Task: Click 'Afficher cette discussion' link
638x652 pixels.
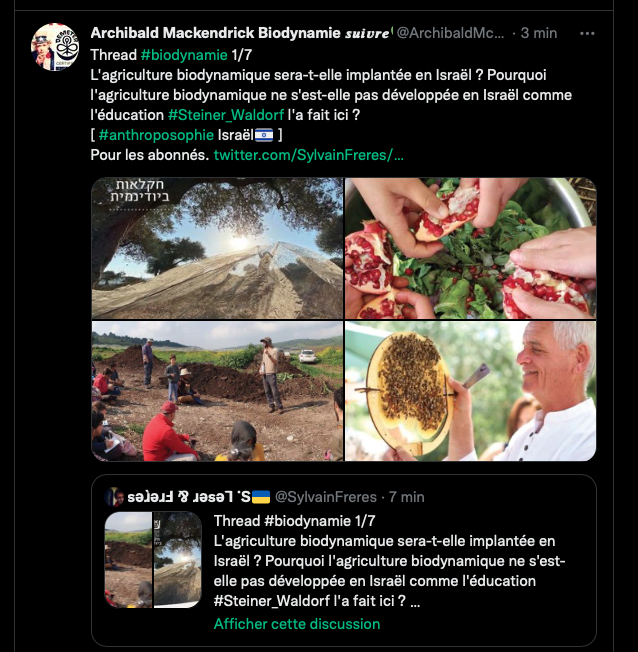Action: [297, 624]
